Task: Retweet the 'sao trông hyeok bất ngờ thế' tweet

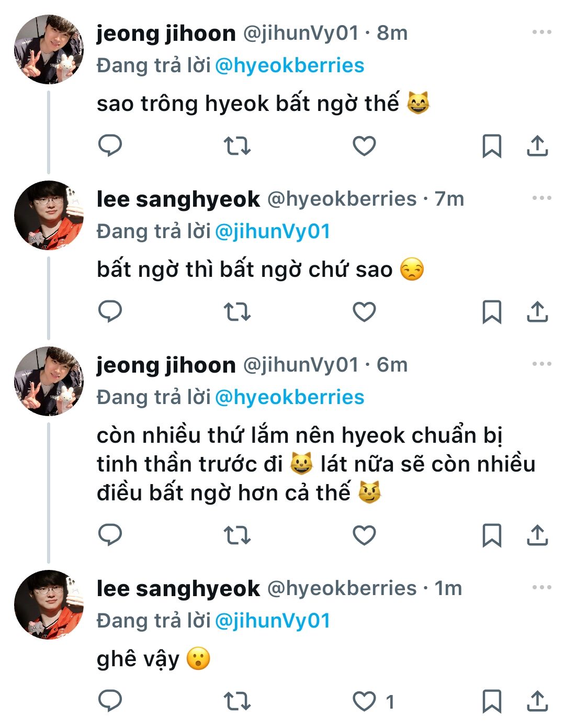Action: [237, 146]
